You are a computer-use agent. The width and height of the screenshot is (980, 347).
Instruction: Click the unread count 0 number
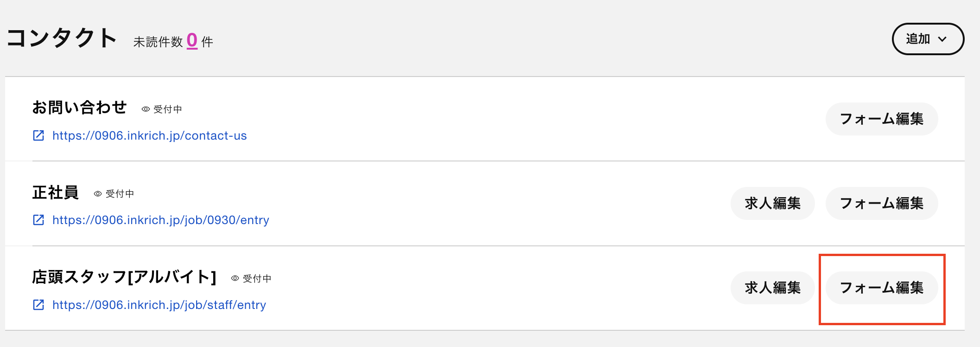click(192, 41)
